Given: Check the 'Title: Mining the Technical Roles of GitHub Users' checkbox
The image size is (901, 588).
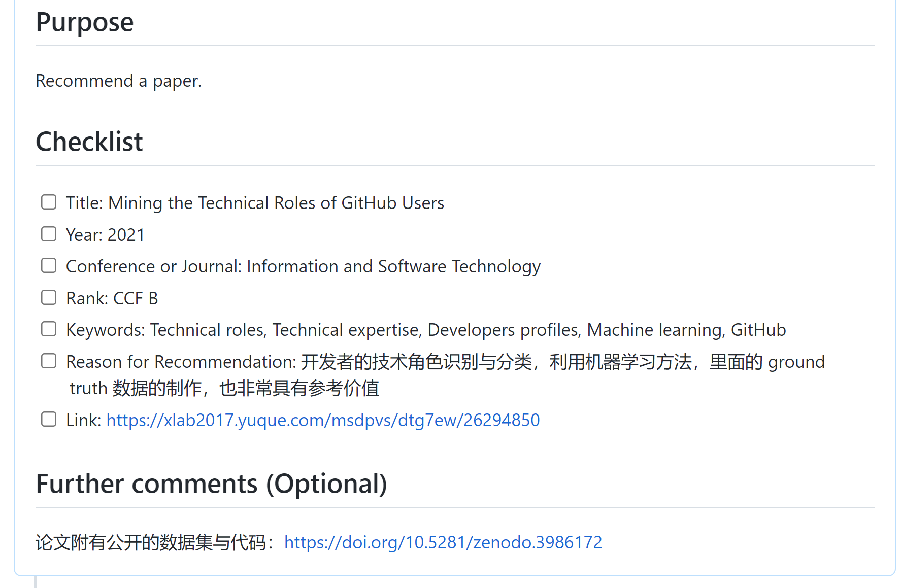Looking at the screenshot, I should pyautogui.click(x=49, y=202).
